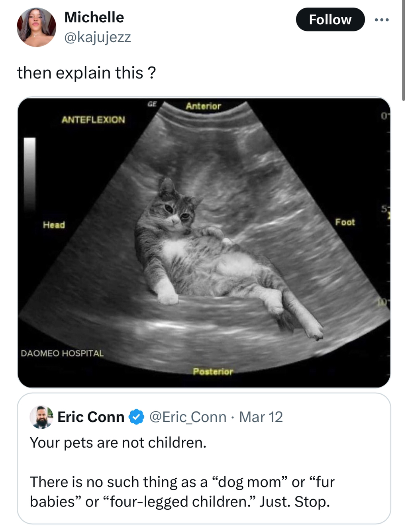Open Eric Conn's small avatar

tap(41, 417)
